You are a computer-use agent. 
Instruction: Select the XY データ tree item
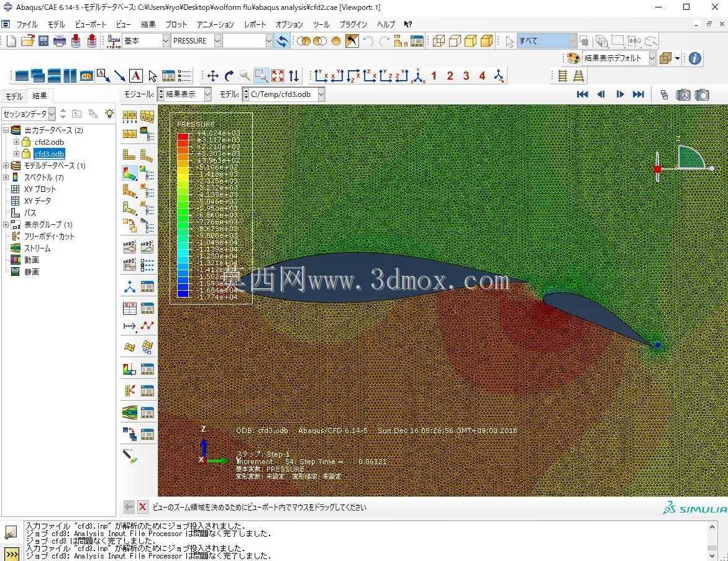[x=37, y=201]
